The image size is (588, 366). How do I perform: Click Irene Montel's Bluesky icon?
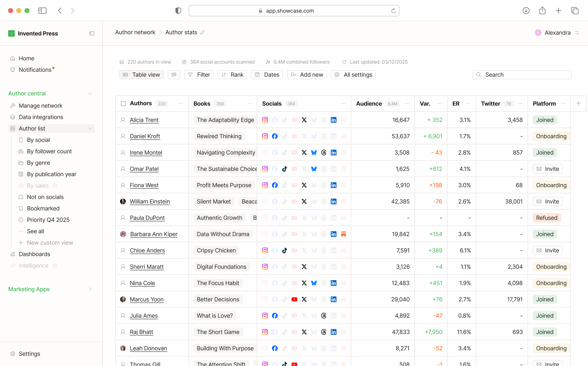pyautogui.click(x=314, y=153)
